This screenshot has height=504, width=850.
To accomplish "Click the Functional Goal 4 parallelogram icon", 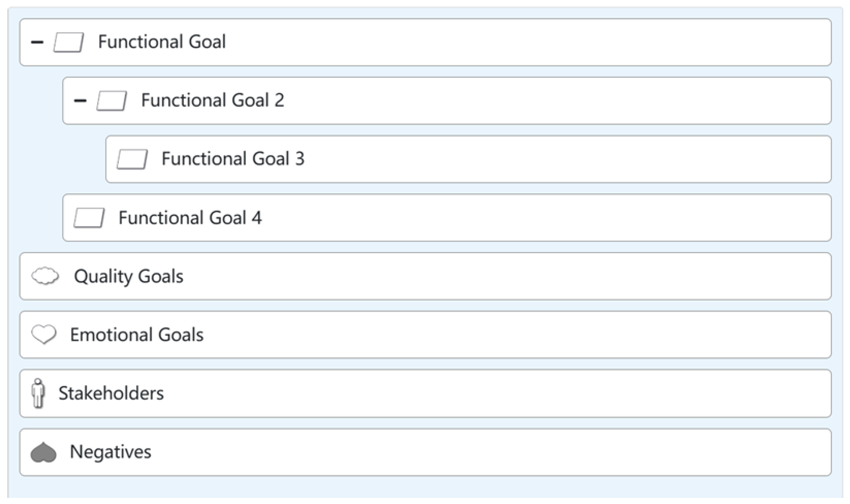I will 89,218.
